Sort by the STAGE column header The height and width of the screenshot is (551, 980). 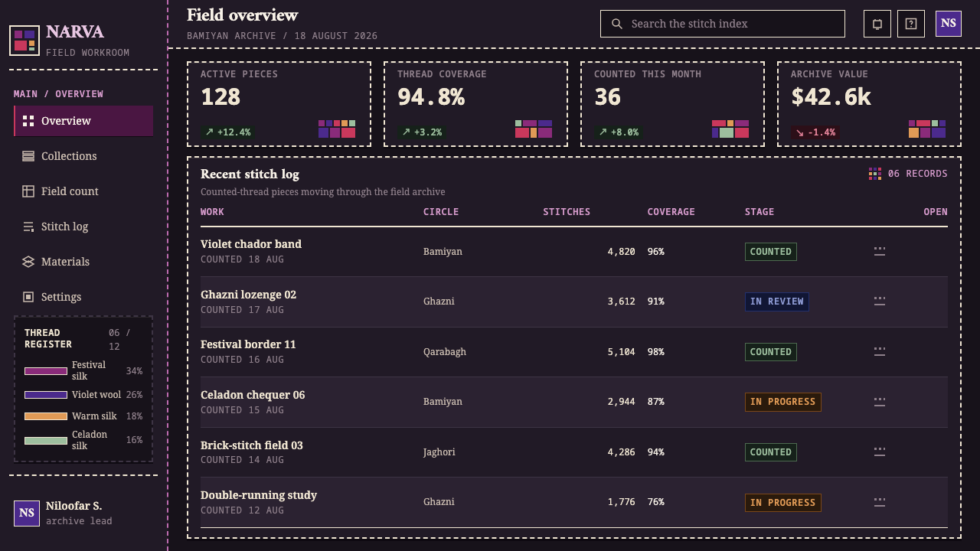point(759,212)
